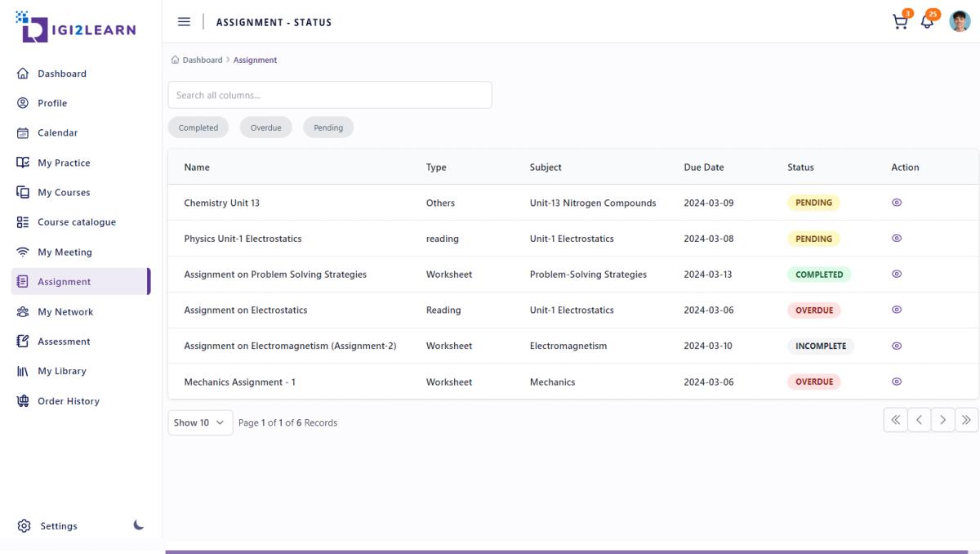980x554 pixels.
Task: Click the horizontal scrollbar at bottom
Action: pyautogui.click(x=566, y=552)
